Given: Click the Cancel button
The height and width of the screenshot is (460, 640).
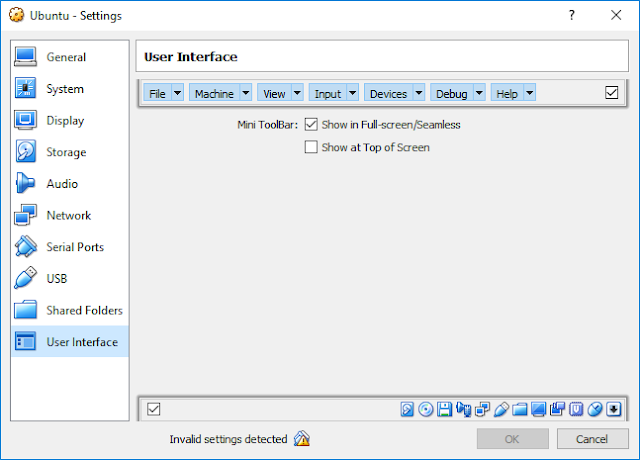Looking at the screenshot, I should click(x=592, y=439).
